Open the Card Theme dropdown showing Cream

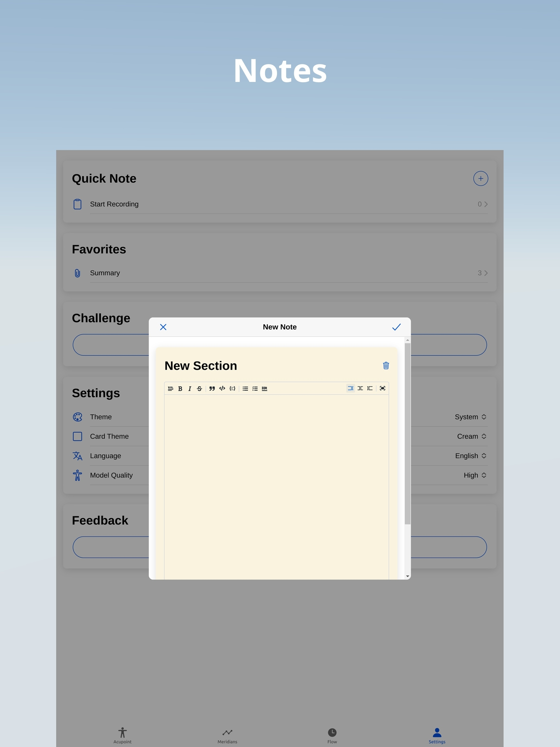(x=472, y=436)
